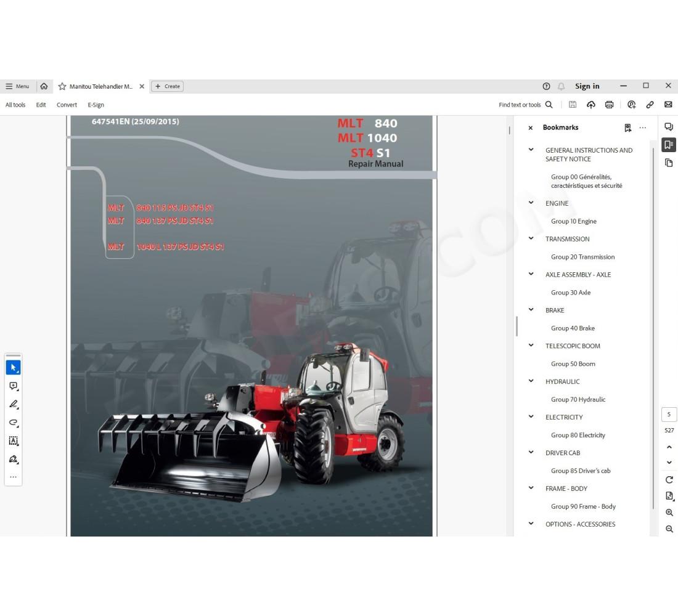Click the add bookmark icon
Image resolution: width=678 pixels, height=616 pixels.
tap(628, 128)
